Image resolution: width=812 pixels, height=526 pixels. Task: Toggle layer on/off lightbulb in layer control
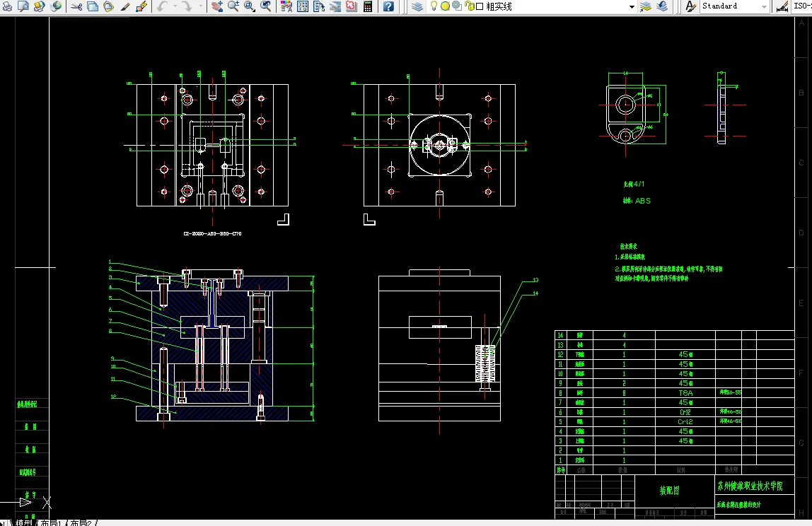pos(434,6)
